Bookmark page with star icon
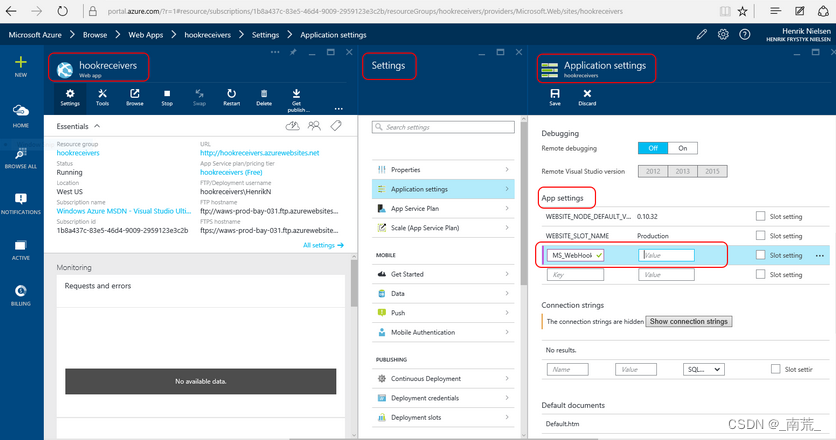This screenshot has height=440, width=836. click(743, 11)
